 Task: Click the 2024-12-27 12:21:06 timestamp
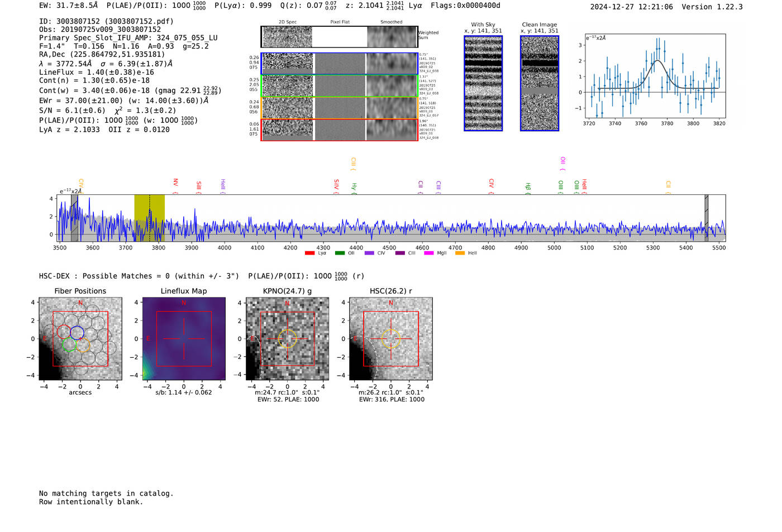tap(632, 7)
